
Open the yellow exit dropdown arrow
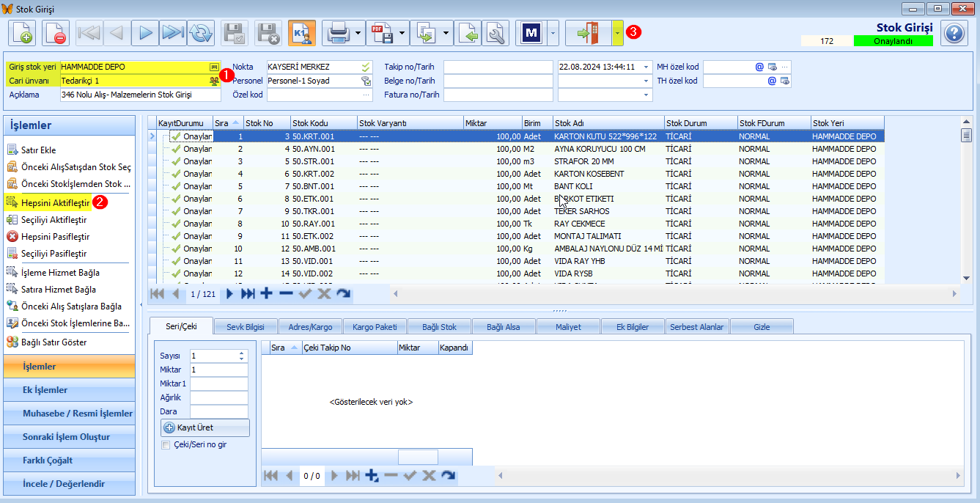(618, 33)
